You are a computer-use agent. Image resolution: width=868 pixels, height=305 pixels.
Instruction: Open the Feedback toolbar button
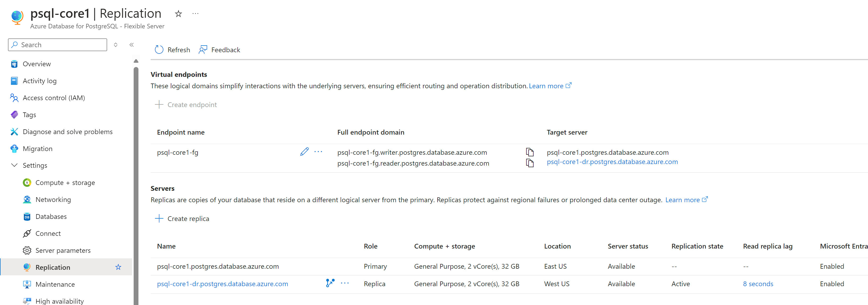219,50
